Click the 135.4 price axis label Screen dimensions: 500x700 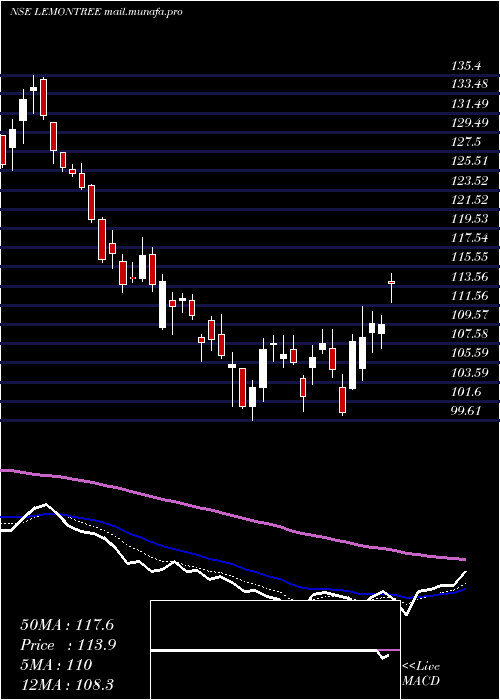pyautogui.click(x=466, y=66)
